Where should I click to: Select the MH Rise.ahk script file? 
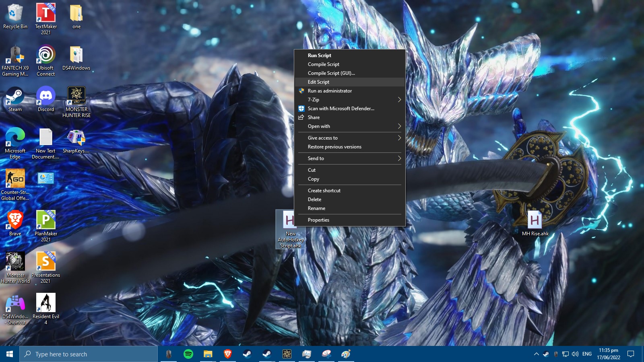tap(535, 224)
